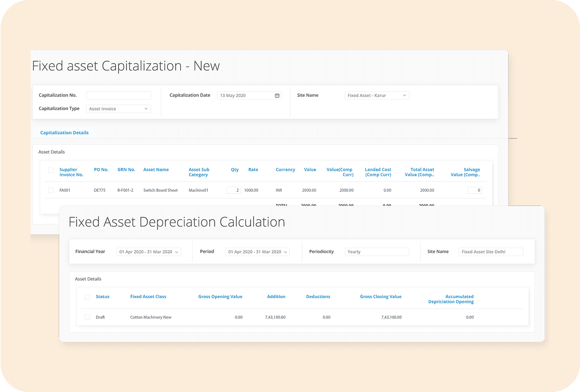580x392 pixels.
Task: Select the Cotton Machinery New row entry
Action: point(151,318)
